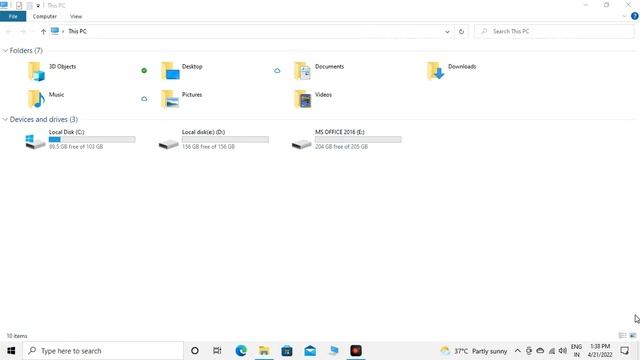Open the Pictures folder icon
This screenshot has height=360, width=640.
coord(170,99)
